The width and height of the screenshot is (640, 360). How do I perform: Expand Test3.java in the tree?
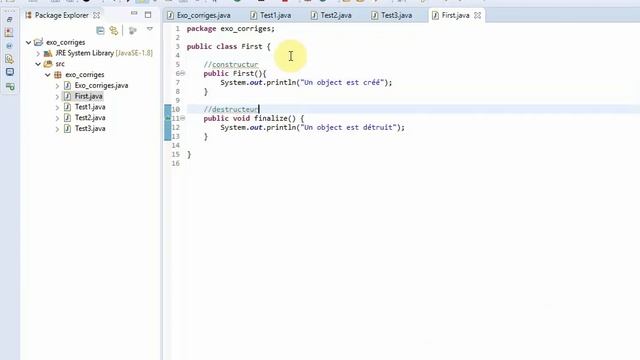point(57,129)
